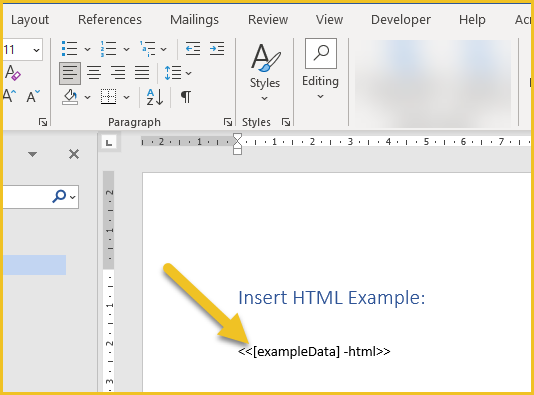Open the font size dropdown
The width and height of the screenshot is (534, 395).
coord(36,50)
